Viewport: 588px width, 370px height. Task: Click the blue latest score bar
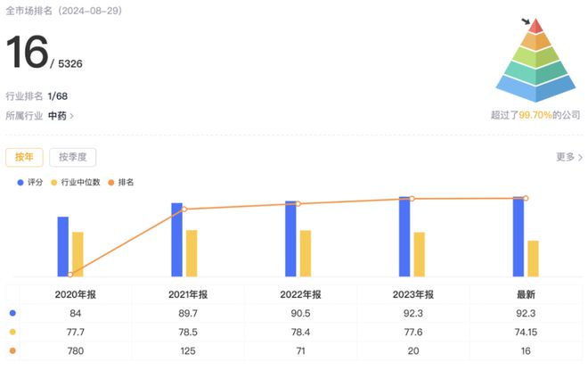519,237
